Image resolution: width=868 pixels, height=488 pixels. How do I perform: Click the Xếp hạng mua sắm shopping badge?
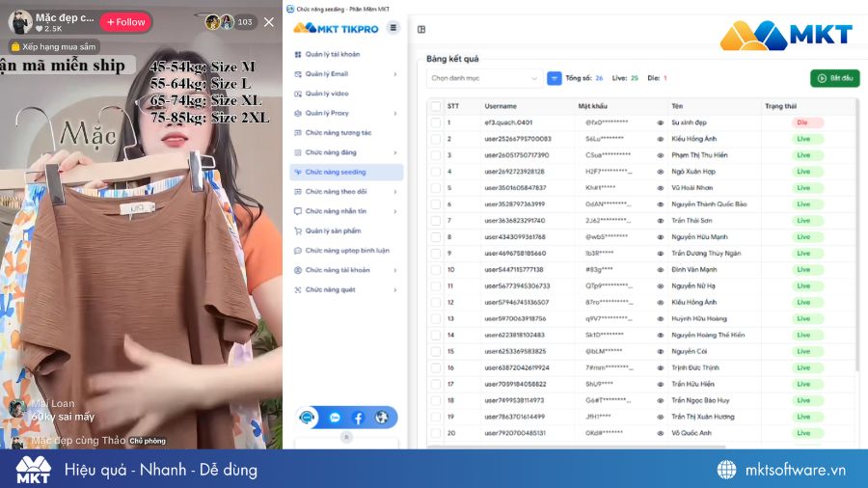tap(54, 46)
